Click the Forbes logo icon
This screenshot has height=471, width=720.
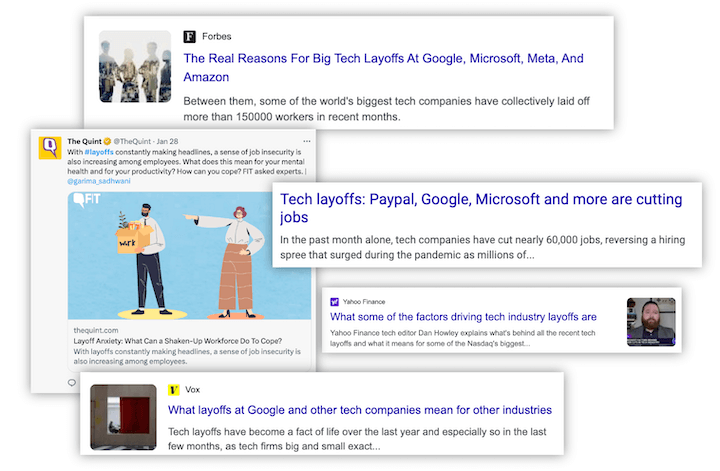point(189,37)
